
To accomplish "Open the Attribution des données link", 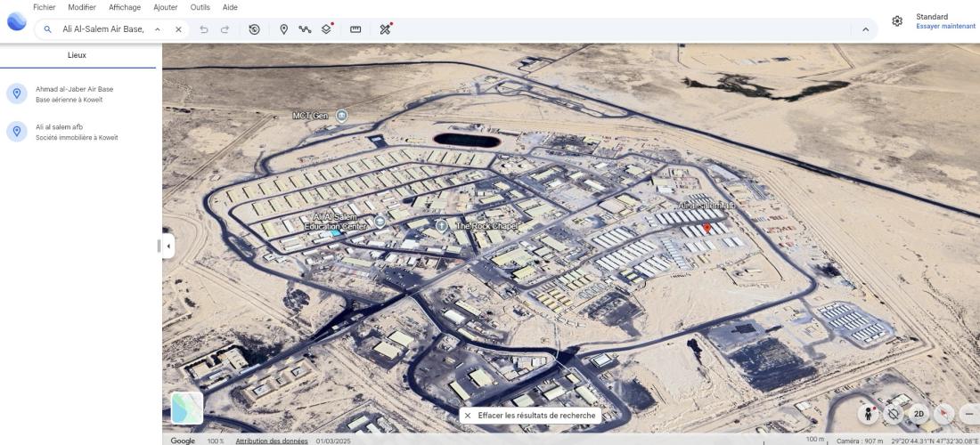I will coord(272,441).
